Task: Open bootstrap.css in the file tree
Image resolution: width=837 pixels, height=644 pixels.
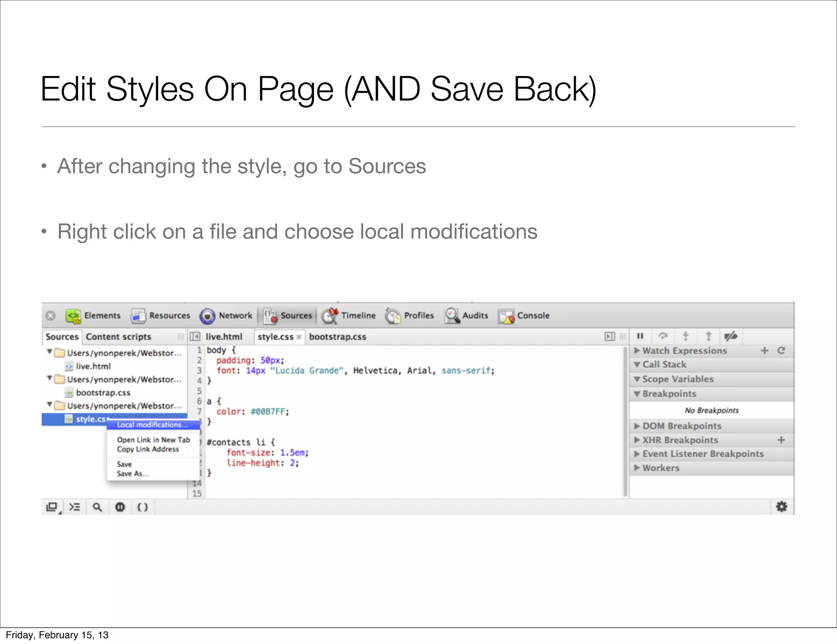Action: pyautogui.click(x=103, y=393)
